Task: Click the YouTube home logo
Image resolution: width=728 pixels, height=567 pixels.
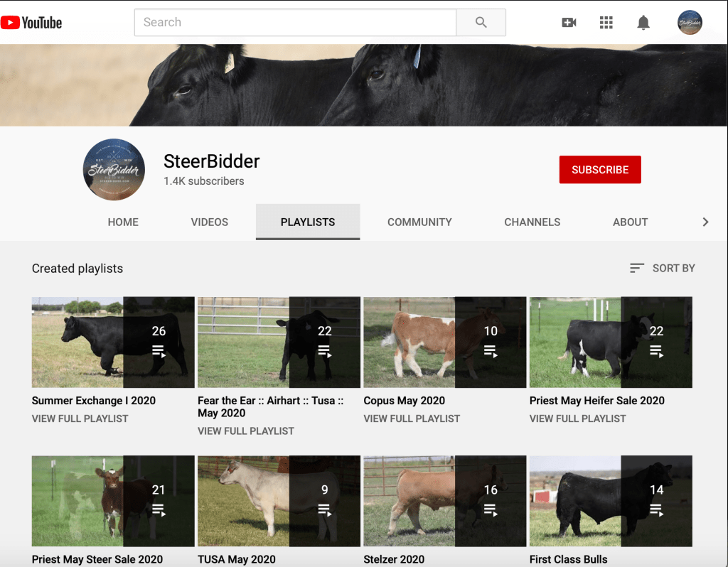Action: [x=32, y=23]
